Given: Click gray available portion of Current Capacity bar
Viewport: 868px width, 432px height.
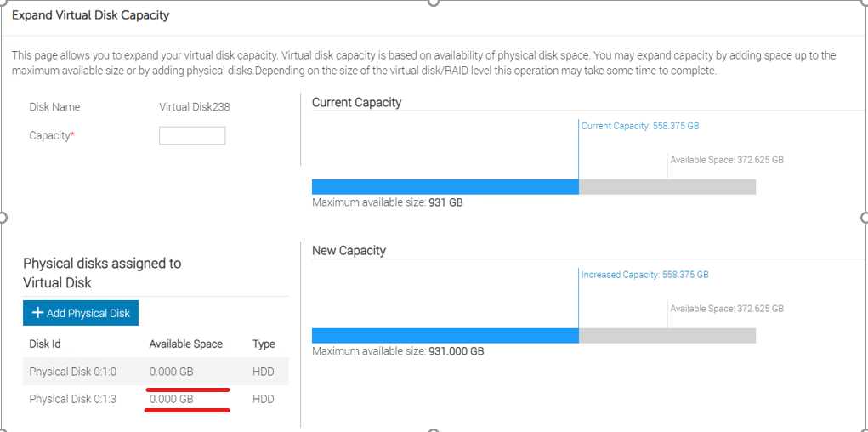Looking at the screenshot, I should point(667,187).
